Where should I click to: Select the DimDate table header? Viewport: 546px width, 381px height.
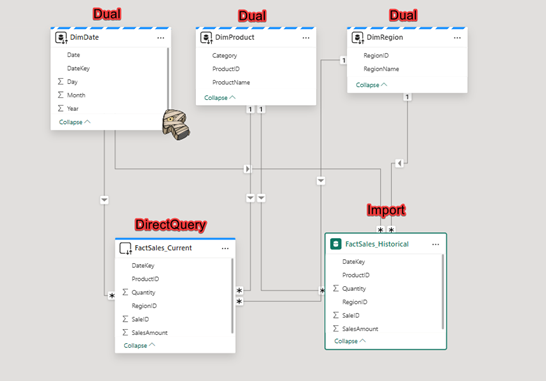click(110, 38)
